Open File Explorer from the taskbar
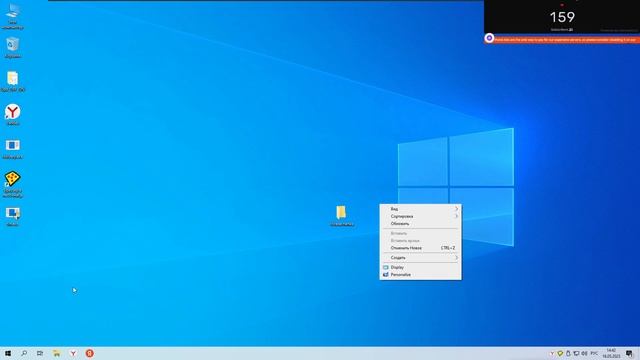The width and height of the screenshot is (640, 360). click(x=56, y=353)
